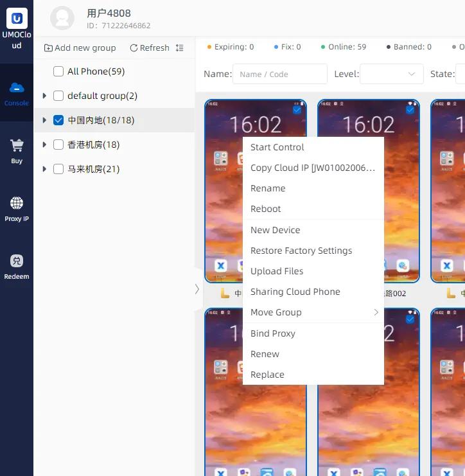Click the Name / Code input field

tap(280, 74)
